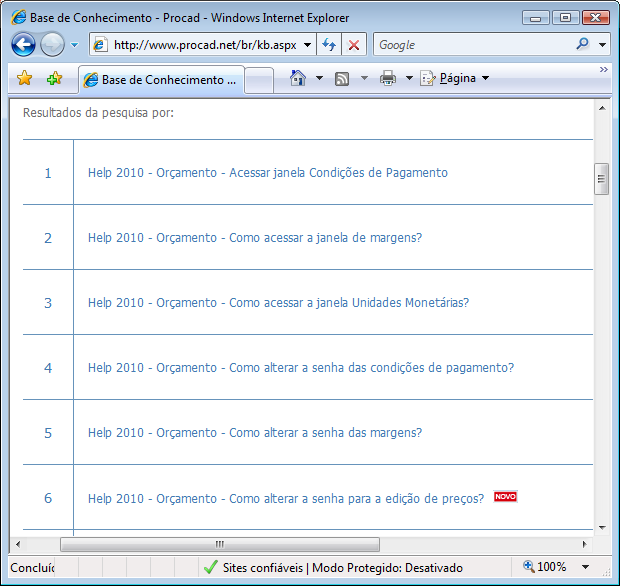Click the Forward navigation button

point(52,45)
